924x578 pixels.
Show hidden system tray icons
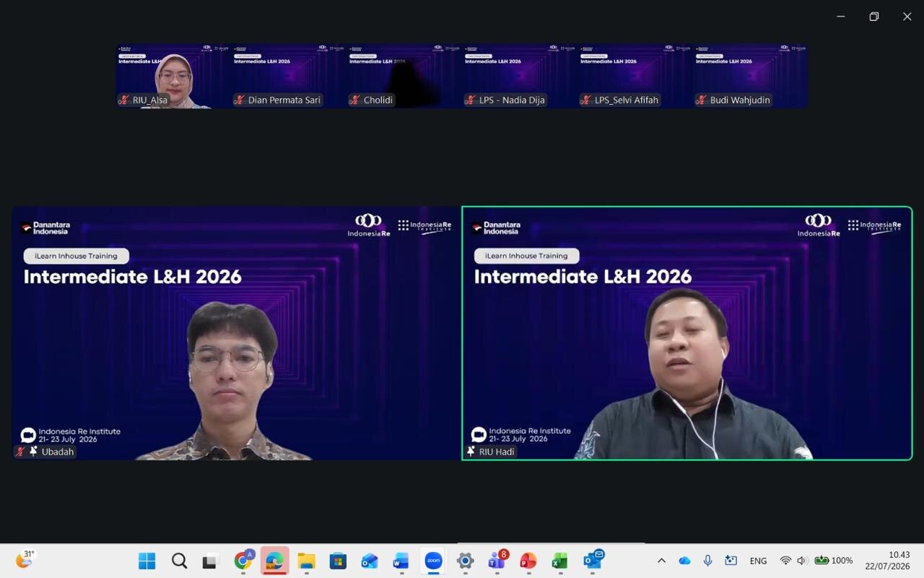[661, 561]
